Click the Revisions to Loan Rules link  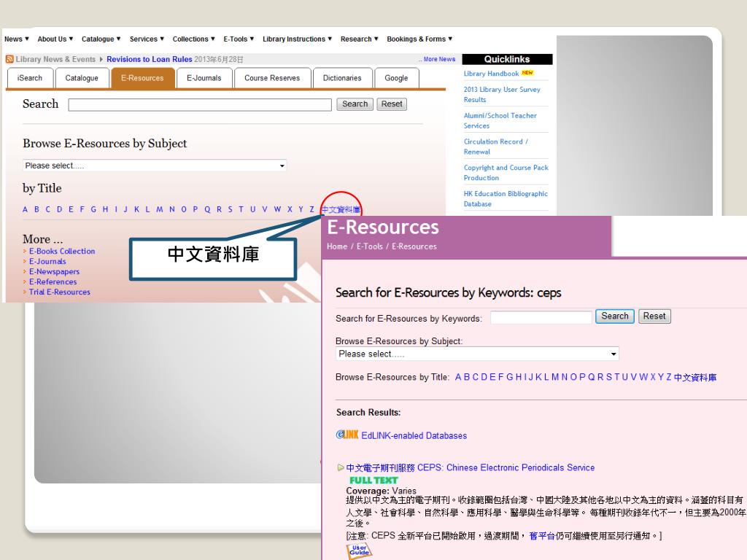[x=149, y=59]
